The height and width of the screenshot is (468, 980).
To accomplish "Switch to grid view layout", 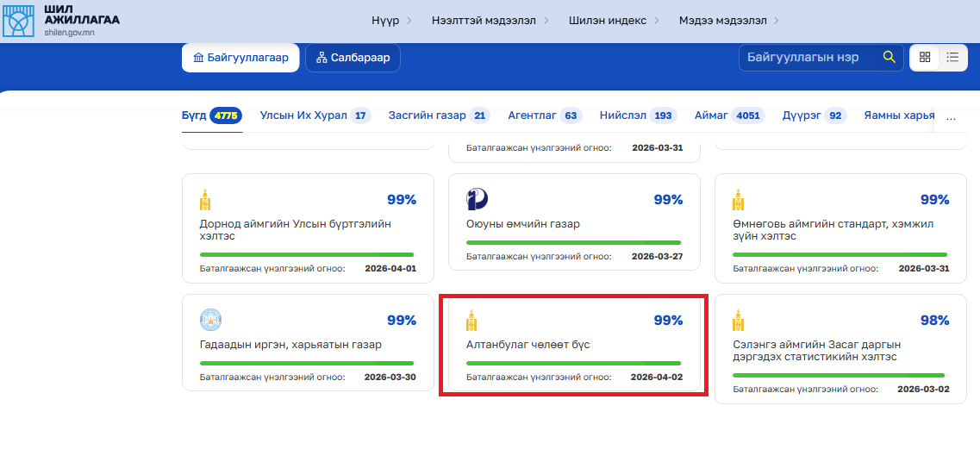I will pos(925,58).
